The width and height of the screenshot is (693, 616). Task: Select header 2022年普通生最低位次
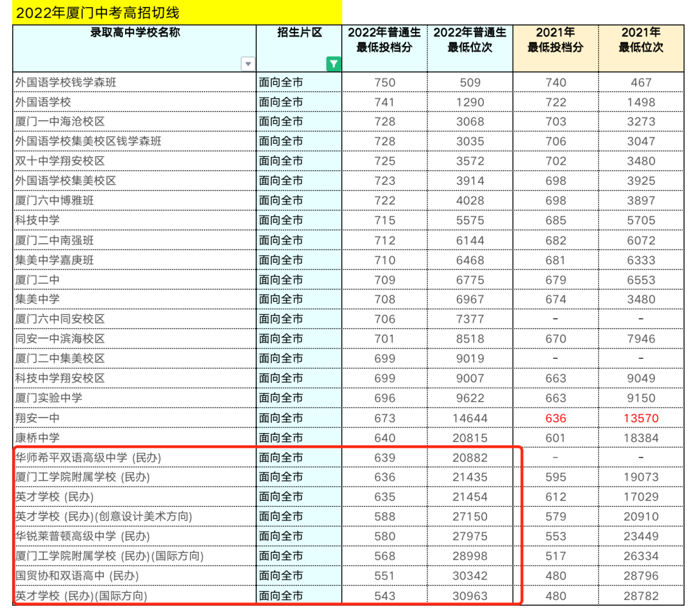point(470,49)
